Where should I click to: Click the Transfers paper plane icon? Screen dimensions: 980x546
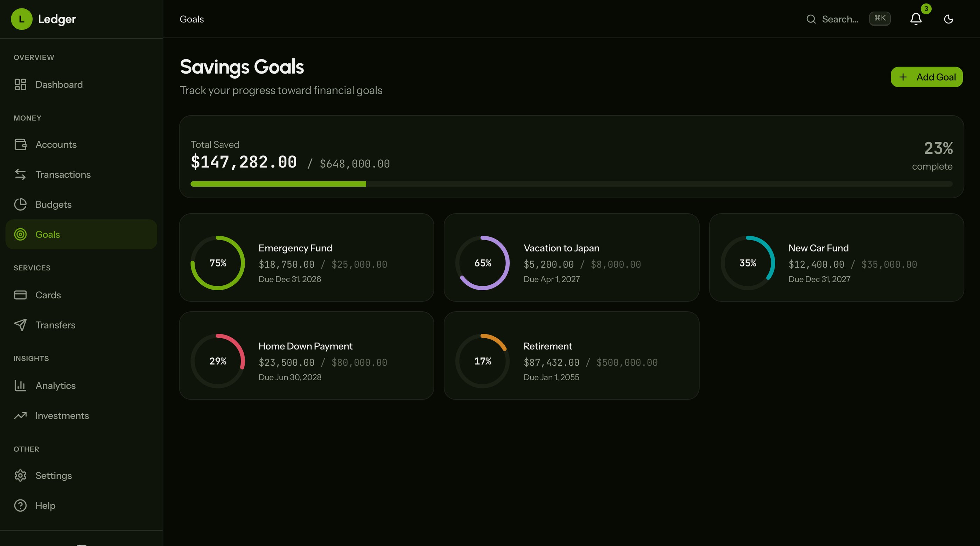point(20,325)
